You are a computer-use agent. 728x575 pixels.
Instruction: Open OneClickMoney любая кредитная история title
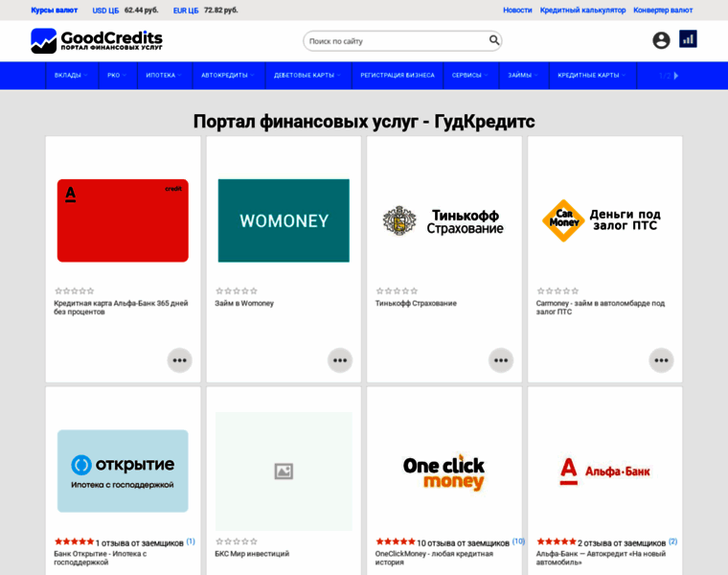434,558
